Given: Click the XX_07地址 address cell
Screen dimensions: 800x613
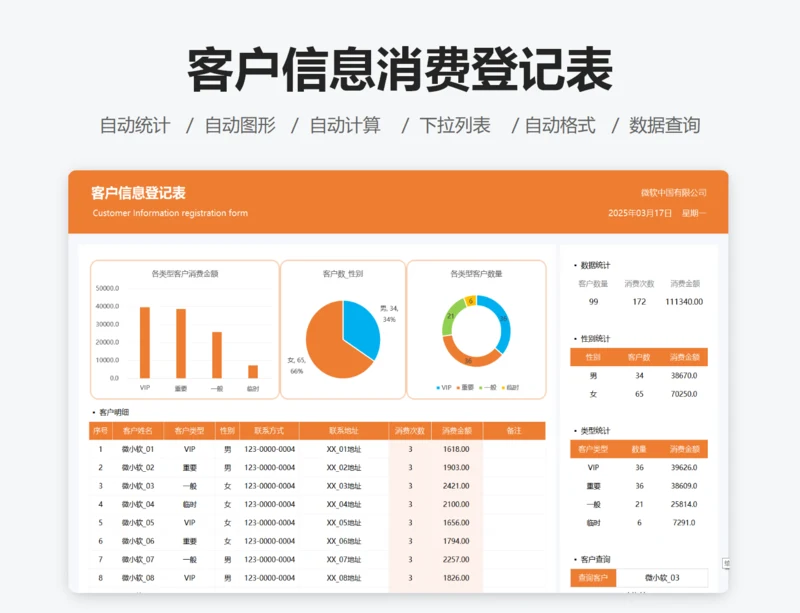Looking at the screenshot, I should pos(344,559).
